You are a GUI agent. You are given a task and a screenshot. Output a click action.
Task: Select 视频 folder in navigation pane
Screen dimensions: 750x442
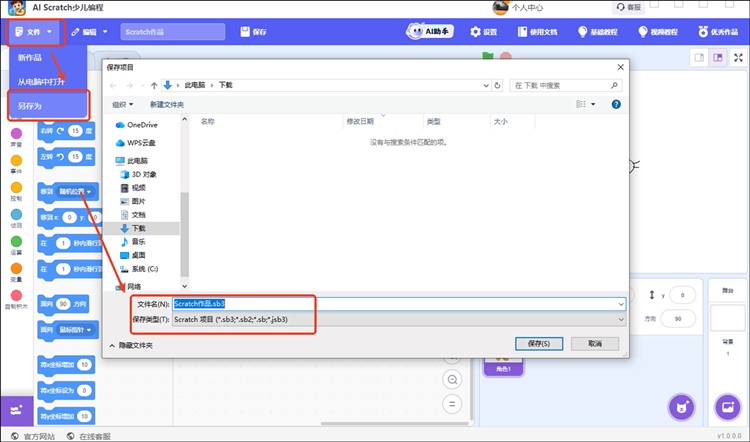pyautogui.click(x=133, y=188)
